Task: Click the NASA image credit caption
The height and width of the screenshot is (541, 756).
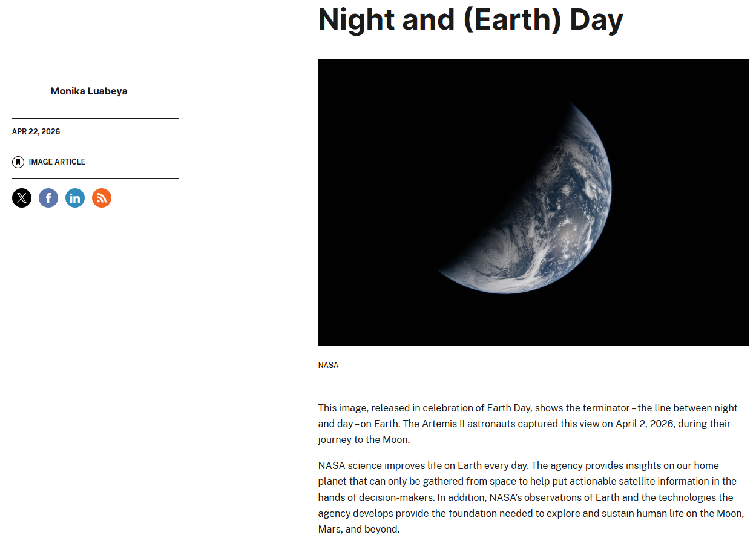Action: [x=328, y=366]
